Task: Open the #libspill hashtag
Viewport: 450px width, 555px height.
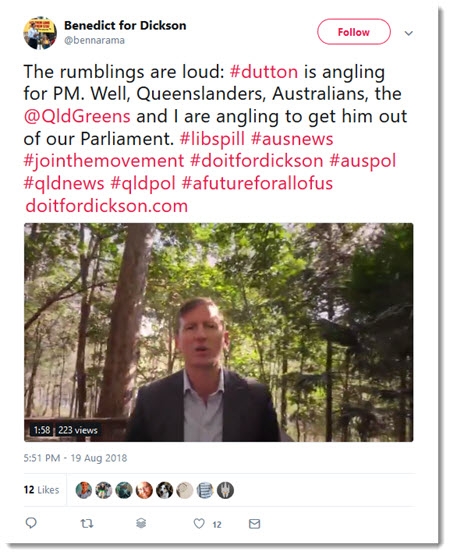Action: click(212, 139)
